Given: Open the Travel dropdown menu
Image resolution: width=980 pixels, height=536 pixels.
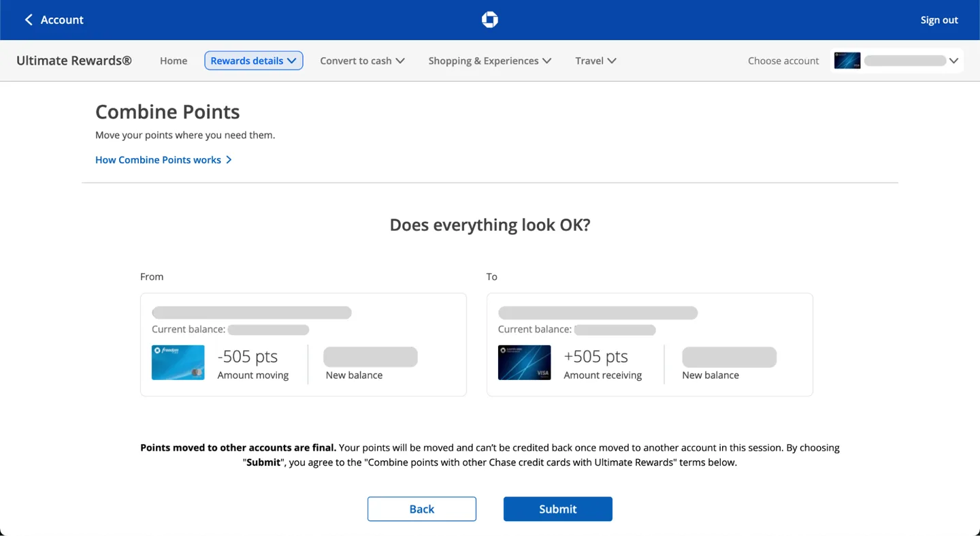Looking at the screenshot, I should 595,61.
